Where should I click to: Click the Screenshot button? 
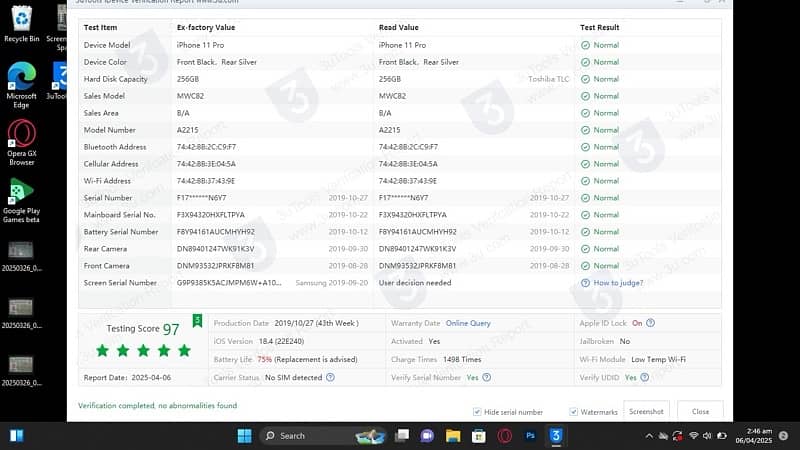coord(646,411)
